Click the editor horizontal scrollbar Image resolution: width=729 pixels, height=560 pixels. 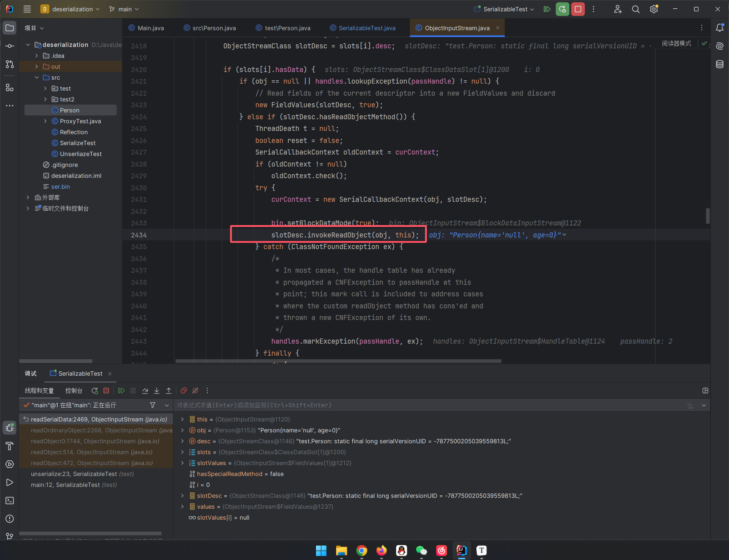[x=338, y=361]
